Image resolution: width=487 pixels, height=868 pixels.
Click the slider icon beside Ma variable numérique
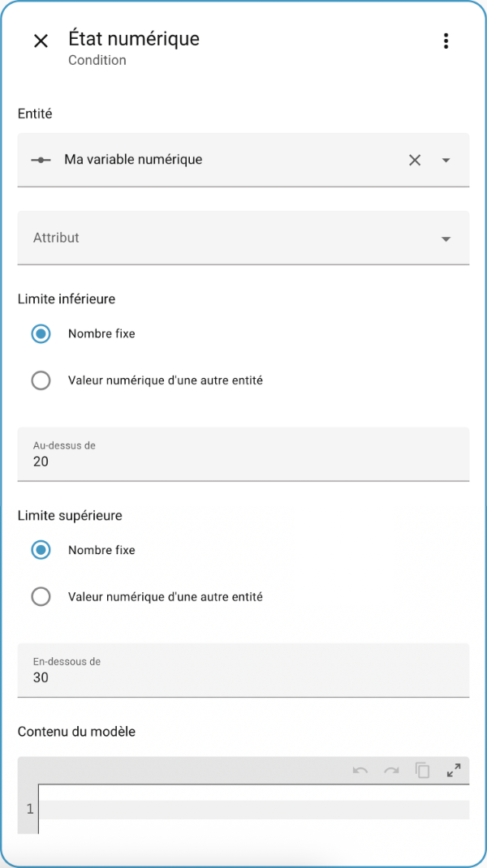click(x=41, y=160)
